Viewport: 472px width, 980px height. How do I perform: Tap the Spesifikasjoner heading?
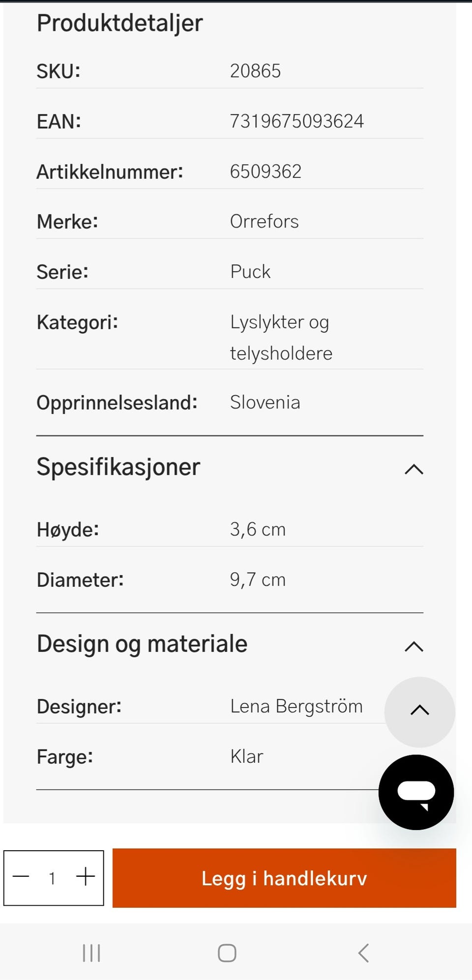point(118,467)
